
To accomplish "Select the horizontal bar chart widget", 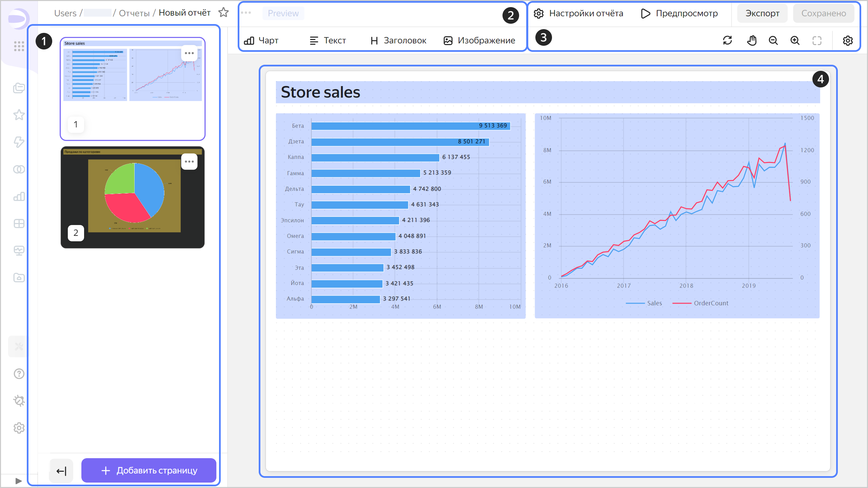I will (401, 216).
